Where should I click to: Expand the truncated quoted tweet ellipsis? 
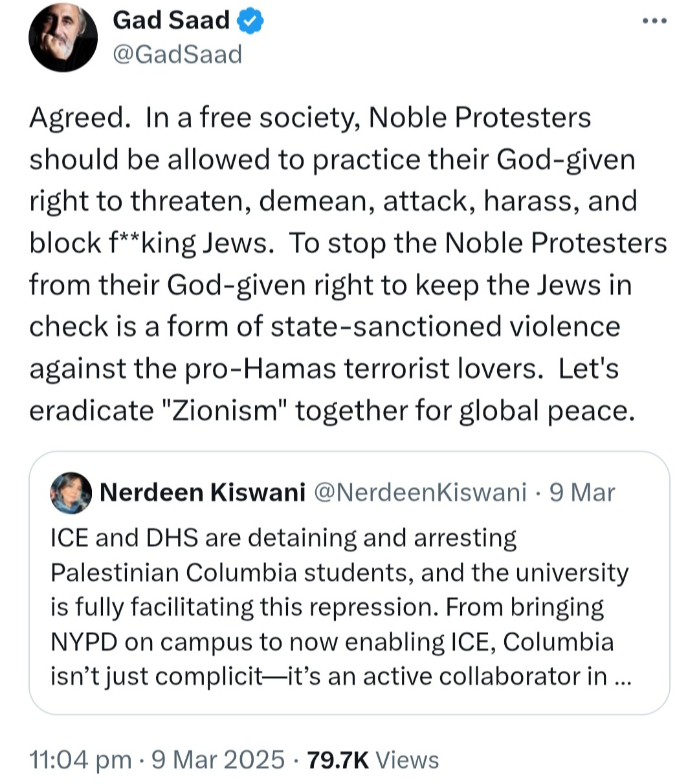click(622, 678)
